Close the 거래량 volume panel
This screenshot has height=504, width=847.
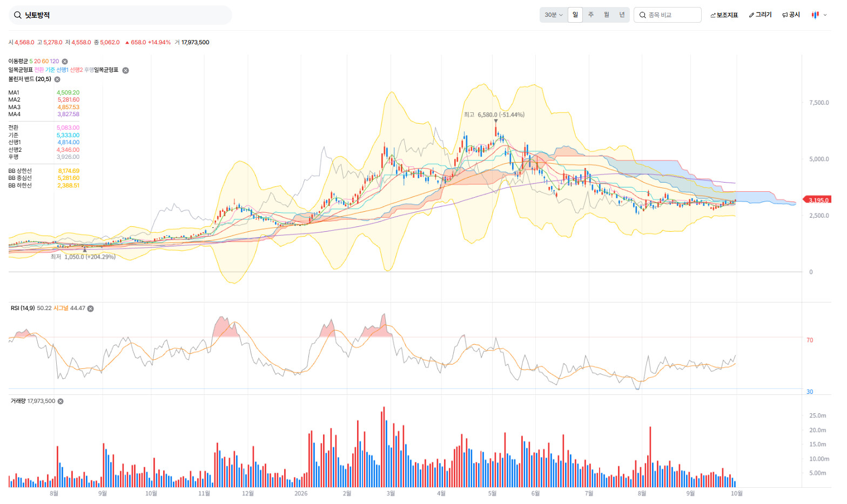pos(60,401)
